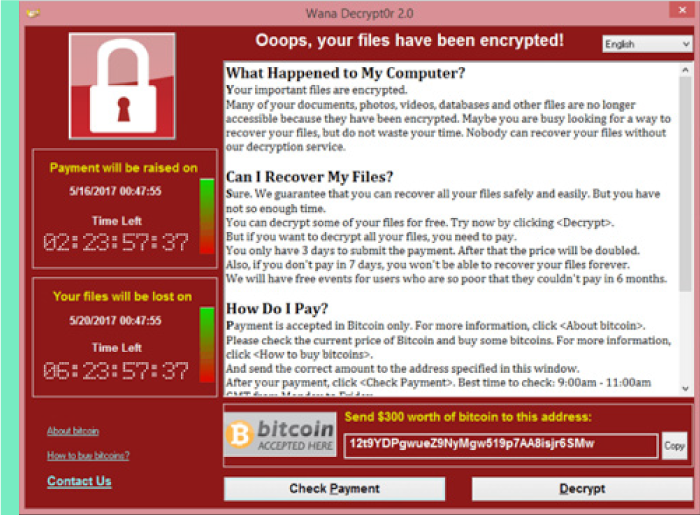Open the About bitcoin link
Screen dimensions: 700x515
tap(73, 431)
